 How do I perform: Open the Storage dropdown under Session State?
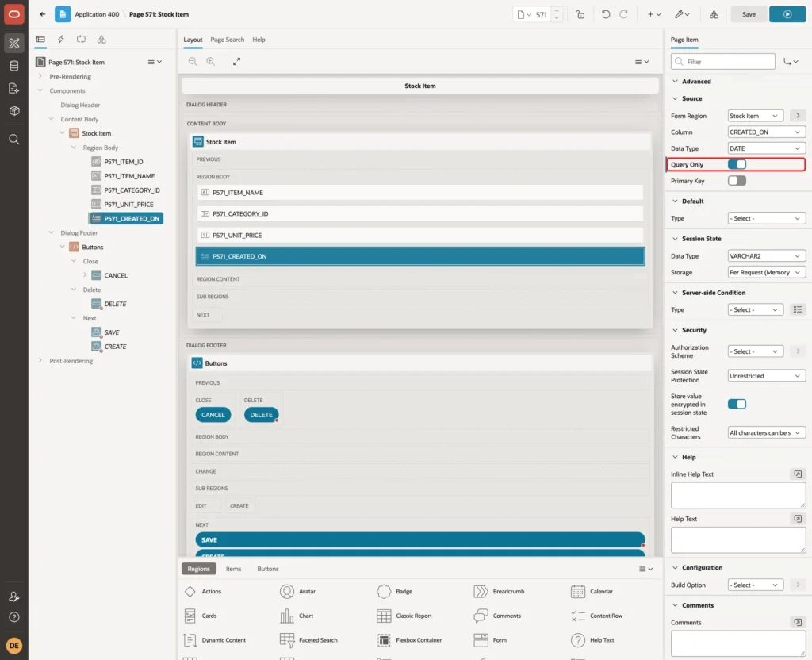pyautogui.click(x=766, y=273)
